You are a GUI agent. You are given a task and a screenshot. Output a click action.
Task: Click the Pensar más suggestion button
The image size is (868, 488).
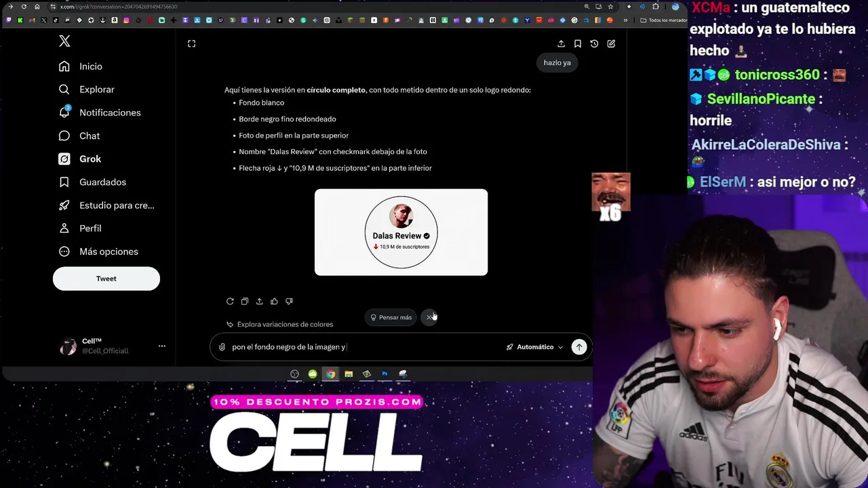tap(391, 317)
